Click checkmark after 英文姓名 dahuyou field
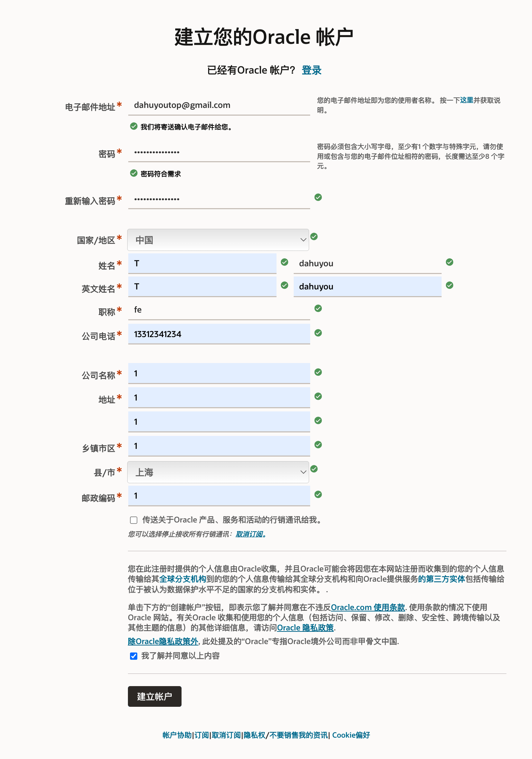 (x=450, y=285)
